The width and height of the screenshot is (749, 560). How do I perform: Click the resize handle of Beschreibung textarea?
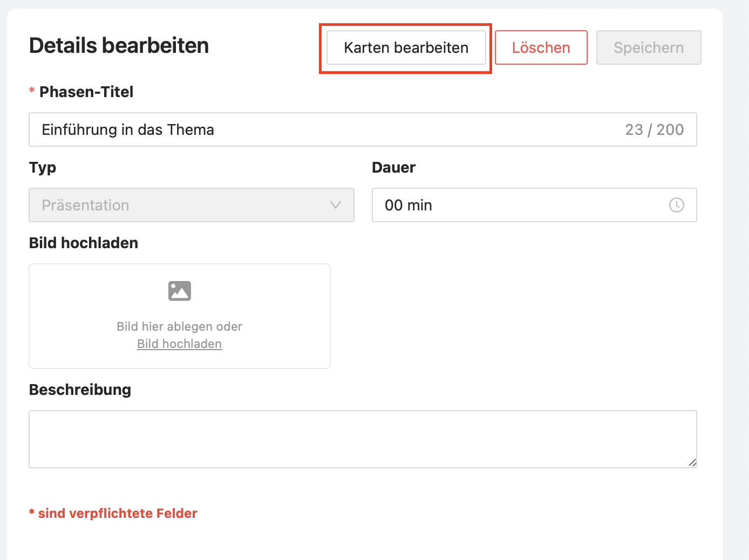tap(692, 462)
